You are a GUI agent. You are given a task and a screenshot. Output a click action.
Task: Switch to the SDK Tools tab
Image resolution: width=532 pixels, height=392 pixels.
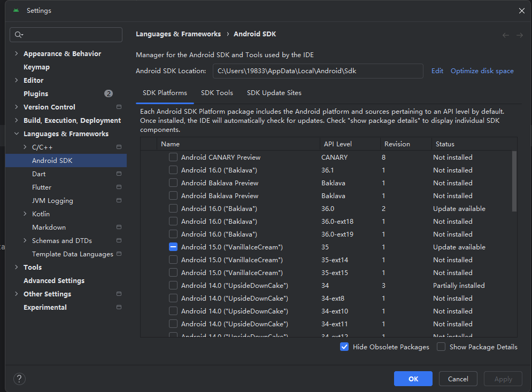point(217,93)
